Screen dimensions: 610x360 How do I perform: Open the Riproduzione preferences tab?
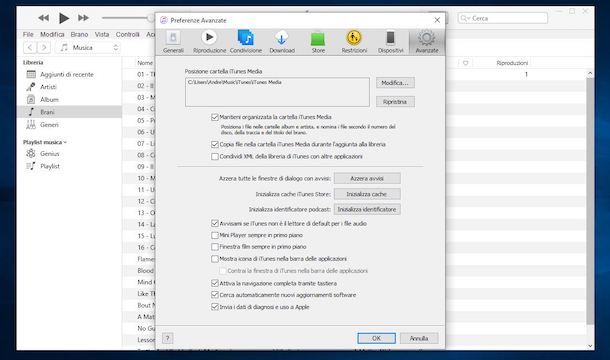click(209, 42)
